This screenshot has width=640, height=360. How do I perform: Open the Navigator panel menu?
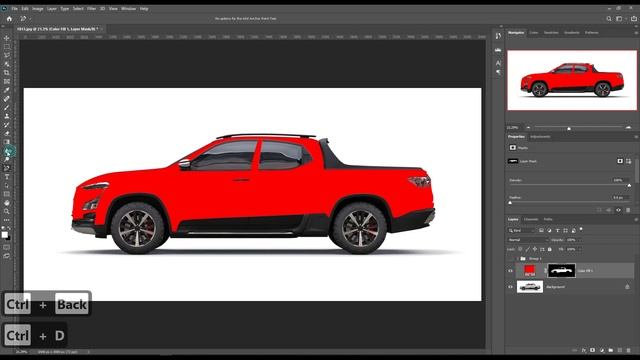pyautogui.click(x=636, y=33)
